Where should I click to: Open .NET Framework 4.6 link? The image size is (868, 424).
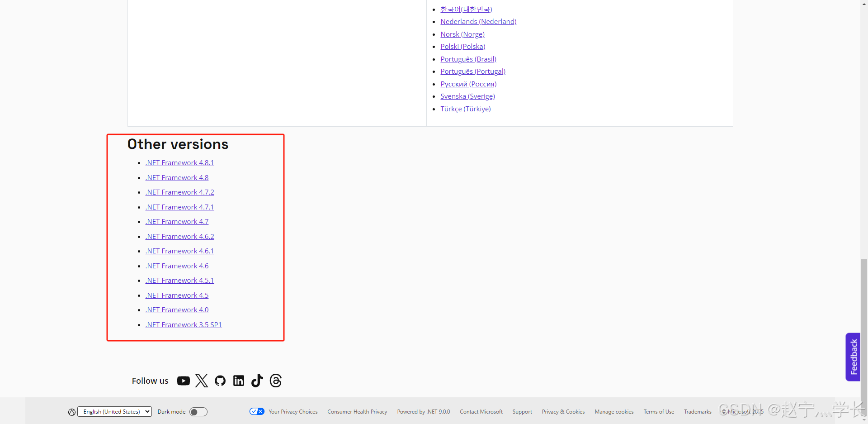click(x=177, y=266)
